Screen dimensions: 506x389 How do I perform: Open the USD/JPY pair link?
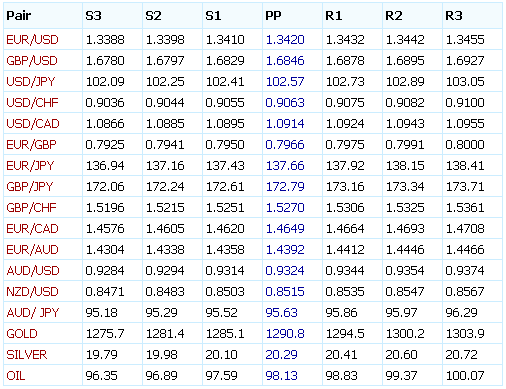[x=31, y=82]
